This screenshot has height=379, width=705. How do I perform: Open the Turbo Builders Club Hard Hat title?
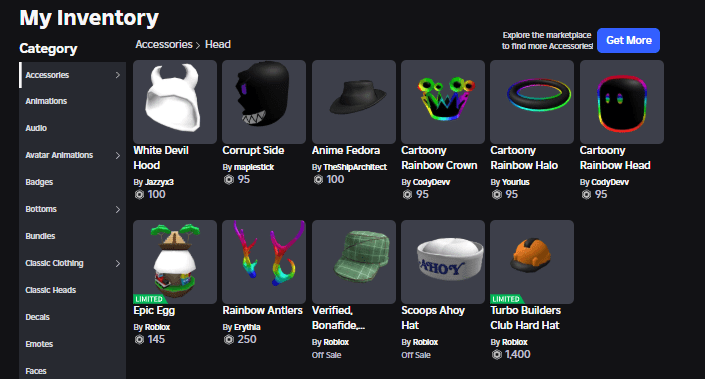[x=525, y=318]
